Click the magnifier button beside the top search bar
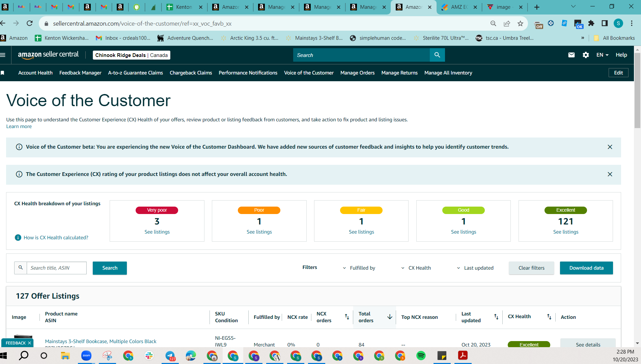The height and width of the screenshot is (364, 641). pyautogui.click(x=437, y=55)
